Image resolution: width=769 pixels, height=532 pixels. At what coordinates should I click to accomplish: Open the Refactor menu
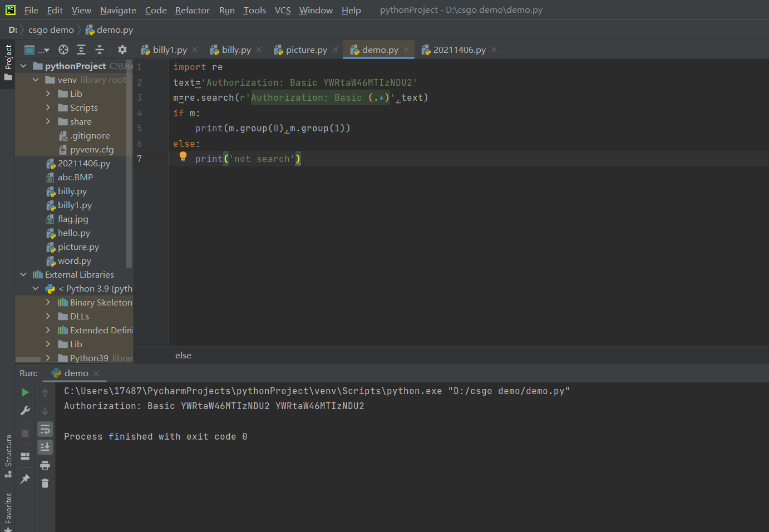193,10
